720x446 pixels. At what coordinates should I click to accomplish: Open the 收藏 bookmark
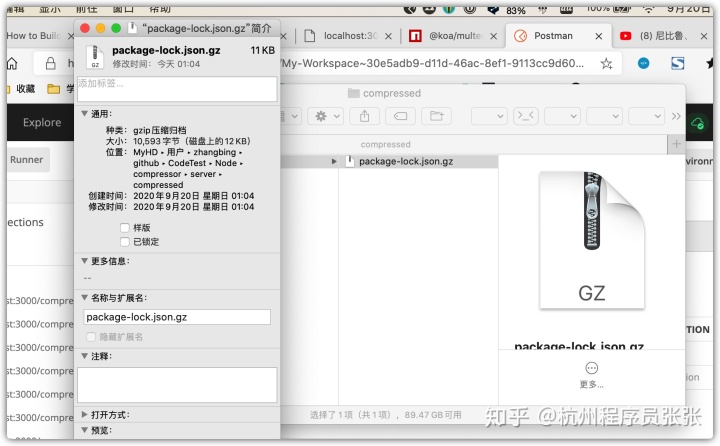point(26,89)
